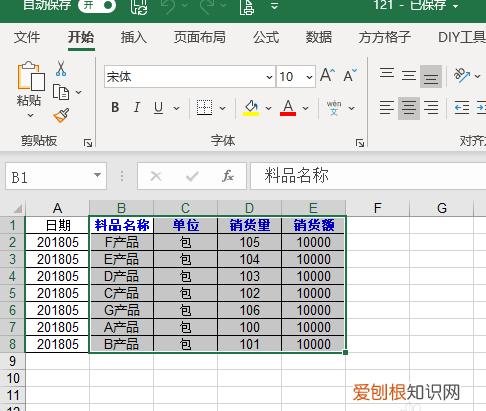Apply red font color A

click(x=288, y=108)
